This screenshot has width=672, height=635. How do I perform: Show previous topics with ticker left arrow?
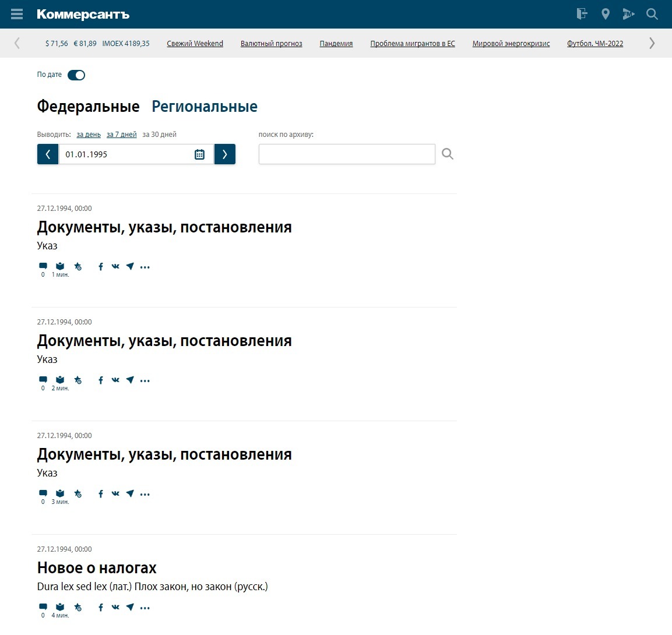pyautogui.click(x=17, y=43)
